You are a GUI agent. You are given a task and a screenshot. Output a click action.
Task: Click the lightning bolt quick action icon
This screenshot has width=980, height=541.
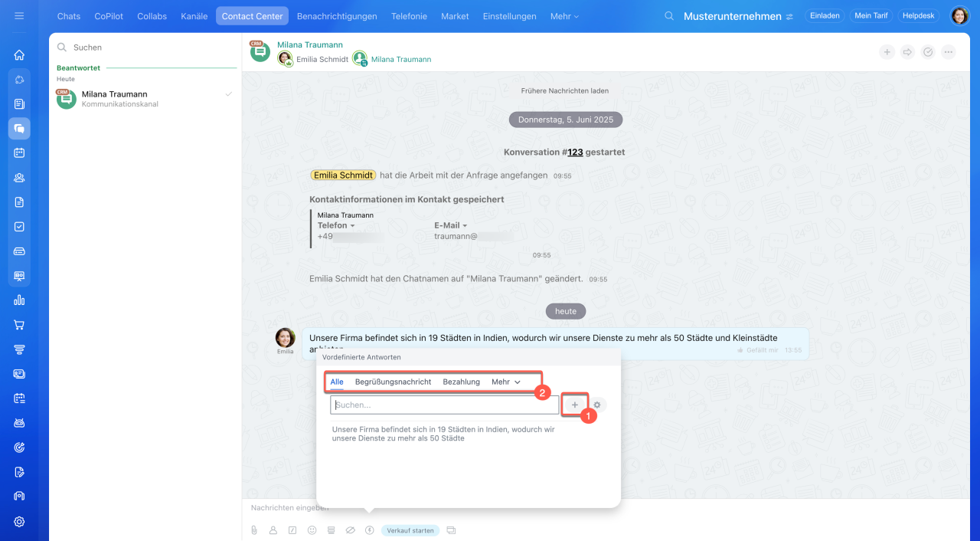click(369, 530)
